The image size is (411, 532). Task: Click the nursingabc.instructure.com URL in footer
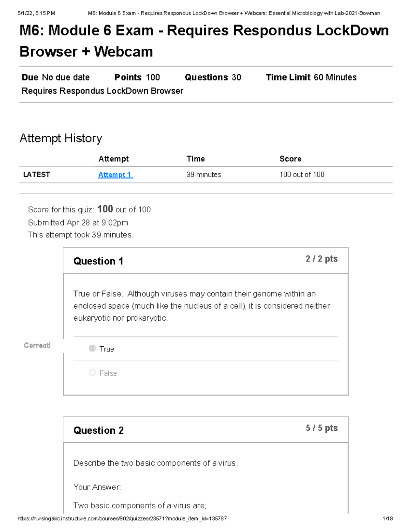122,519
